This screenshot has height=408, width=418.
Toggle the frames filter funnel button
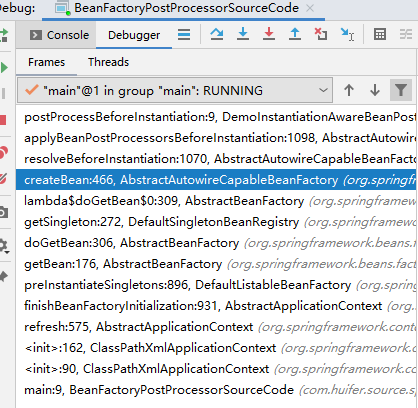[x=401, y=90]
